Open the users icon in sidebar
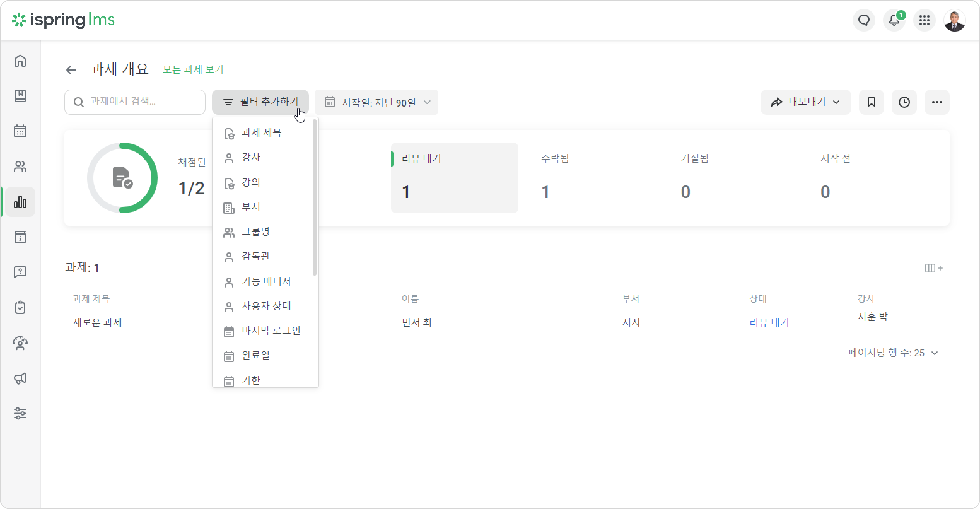Screen dimensions: 980x509 pyautogui.click(x=20, y=167)
